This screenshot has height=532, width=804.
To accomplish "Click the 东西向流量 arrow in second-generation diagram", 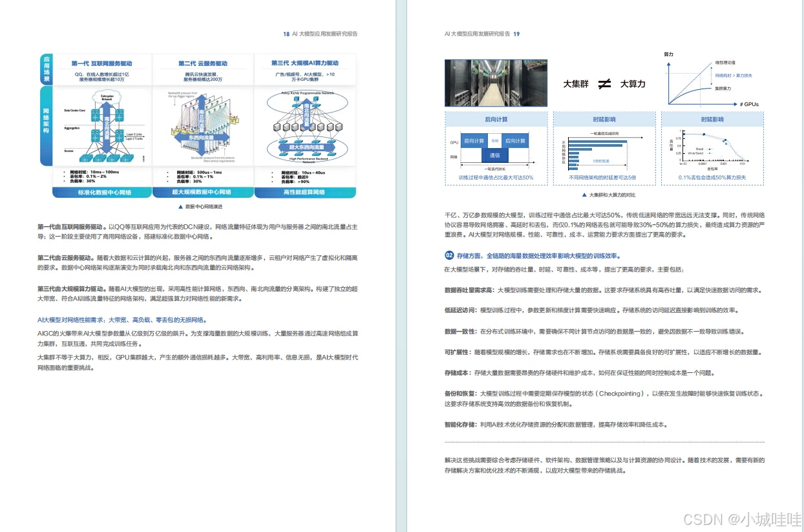I will [x=202, y=138].
